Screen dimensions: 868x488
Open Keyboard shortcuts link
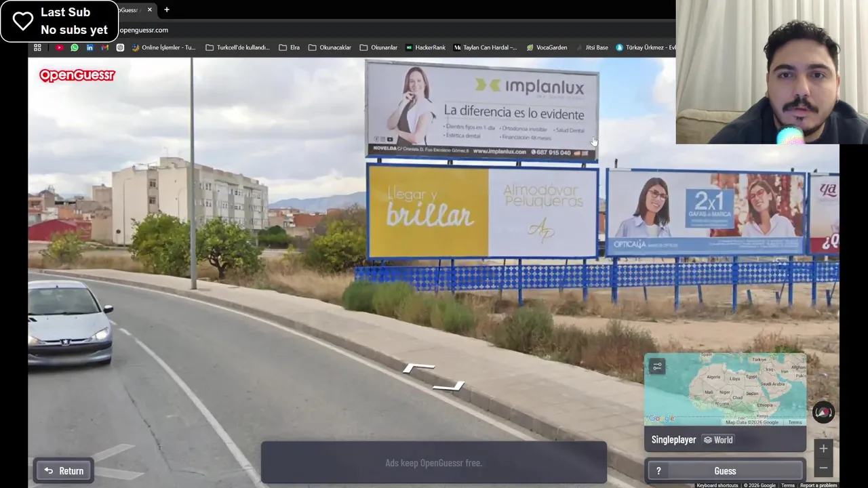717,485
